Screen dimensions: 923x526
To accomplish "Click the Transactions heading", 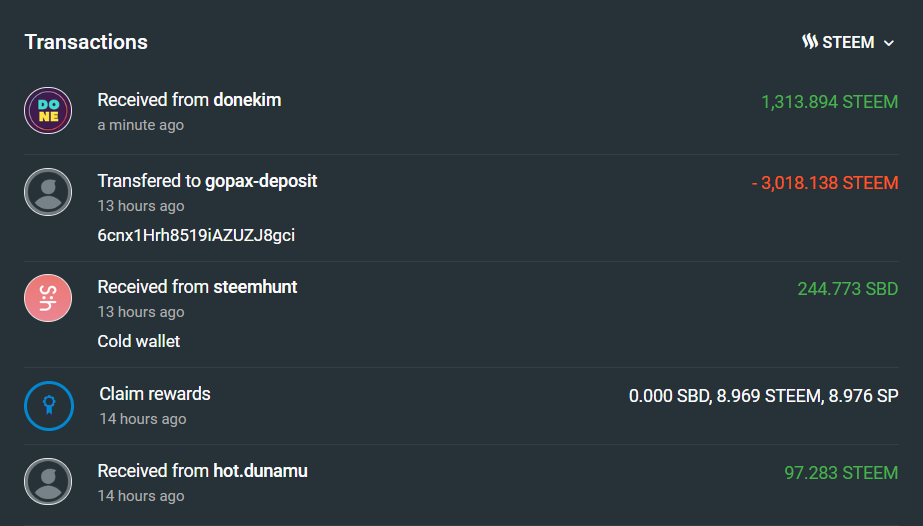I will (86, 42).
